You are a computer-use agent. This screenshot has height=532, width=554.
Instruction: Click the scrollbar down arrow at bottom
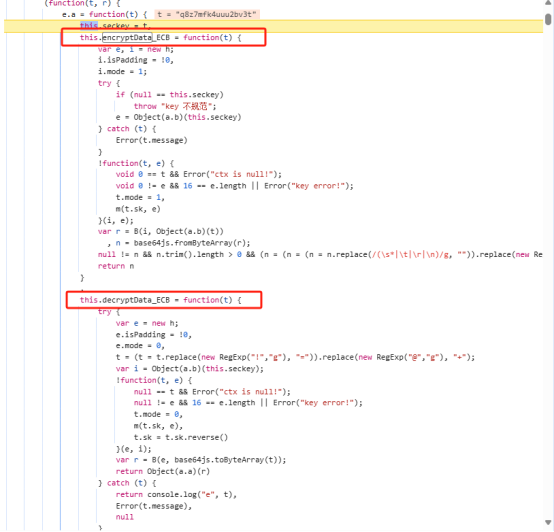(548, 522)
